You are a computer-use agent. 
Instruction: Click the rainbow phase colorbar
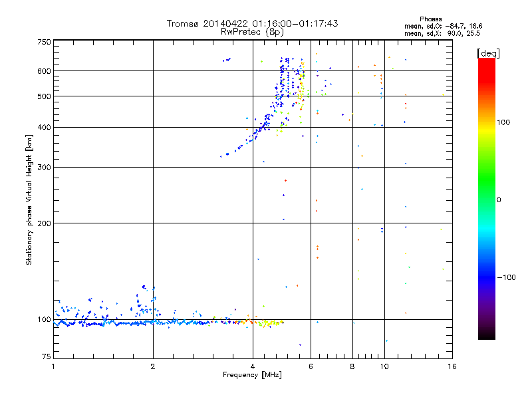(487, 199)
